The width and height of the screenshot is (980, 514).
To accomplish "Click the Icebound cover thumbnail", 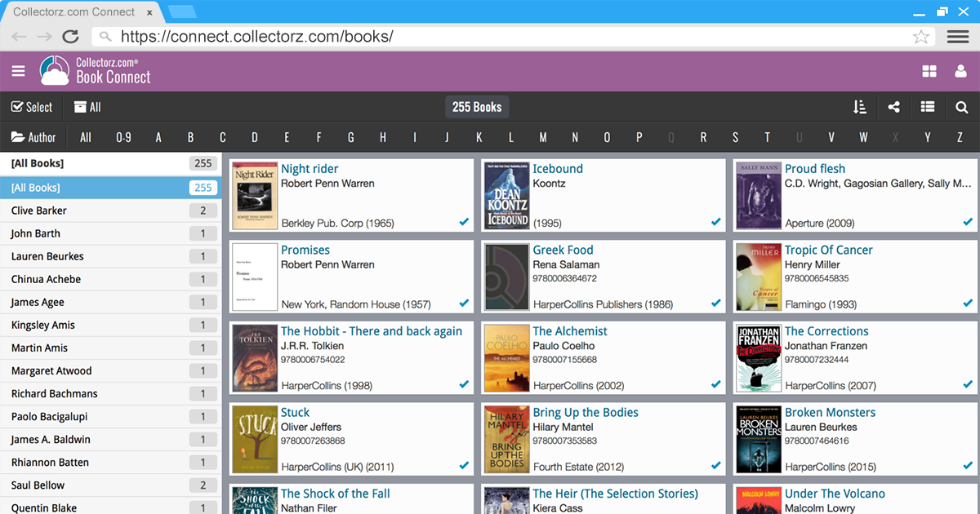I will (x=507, y=195).
